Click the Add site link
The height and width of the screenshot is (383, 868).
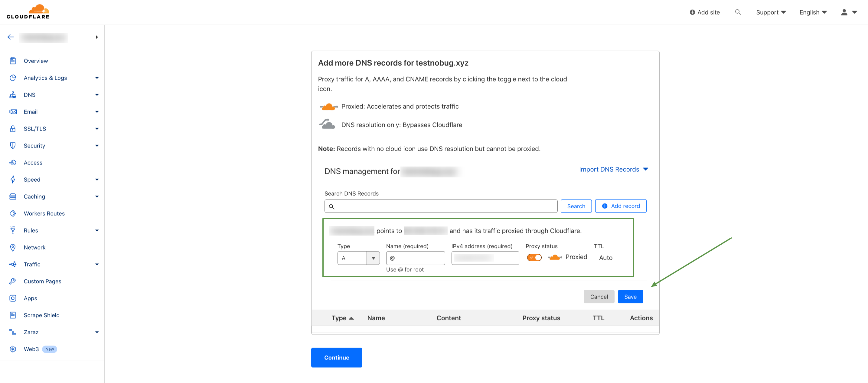[x=704, y=12]
